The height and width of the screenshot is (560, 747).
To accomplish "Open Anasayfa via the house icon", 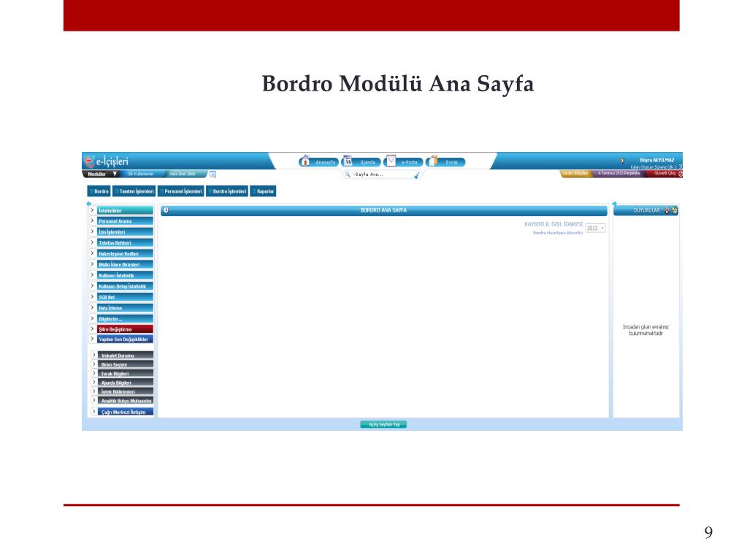I will (305, 161).
